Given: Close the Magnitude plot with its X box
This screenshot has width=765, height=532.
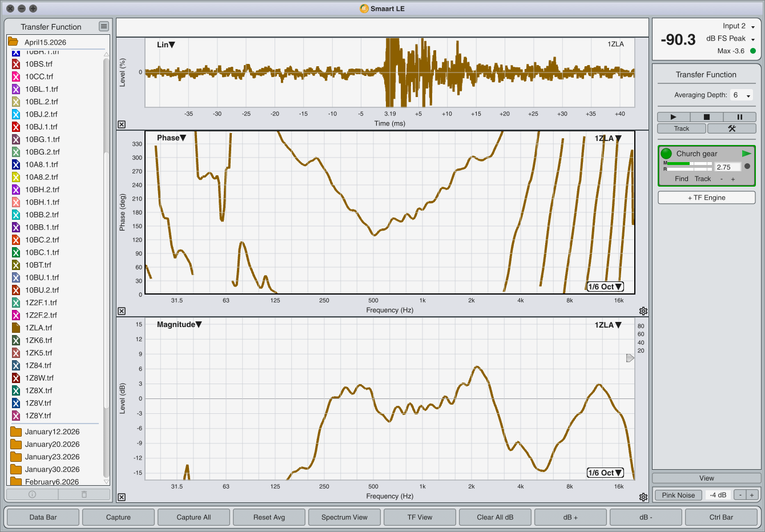Looking at the screenshot, I should coord(122,497).
